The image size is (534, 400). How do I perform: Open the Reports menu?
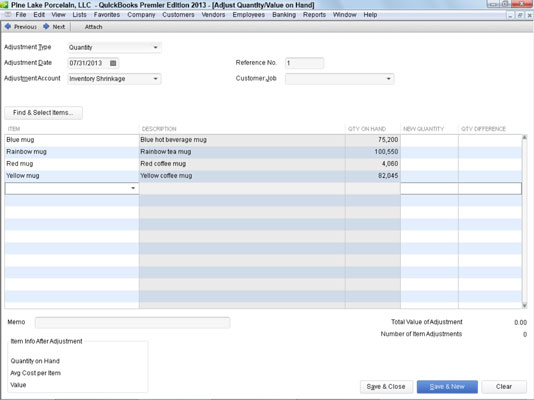point(314,15)
